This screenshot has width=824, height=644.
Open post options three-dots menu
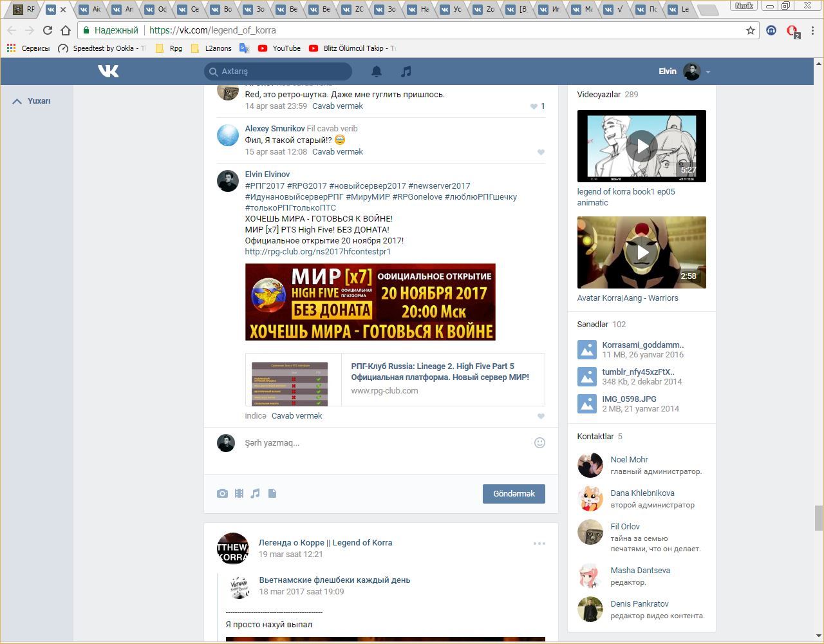(x=539, y=544)
